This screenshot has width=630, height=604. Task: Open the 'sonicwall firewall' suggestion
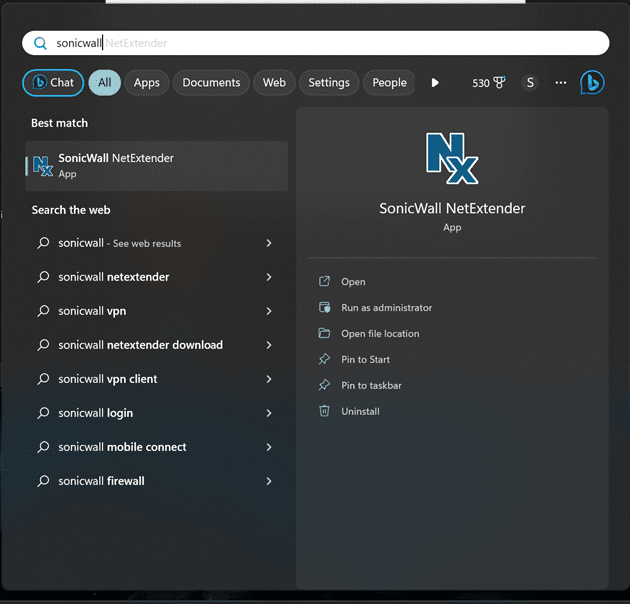[x=157, y=481]
